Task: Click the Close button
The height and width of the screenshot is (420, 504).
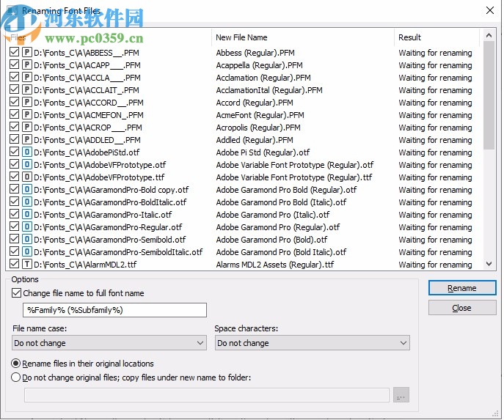Action: (462, 308)
